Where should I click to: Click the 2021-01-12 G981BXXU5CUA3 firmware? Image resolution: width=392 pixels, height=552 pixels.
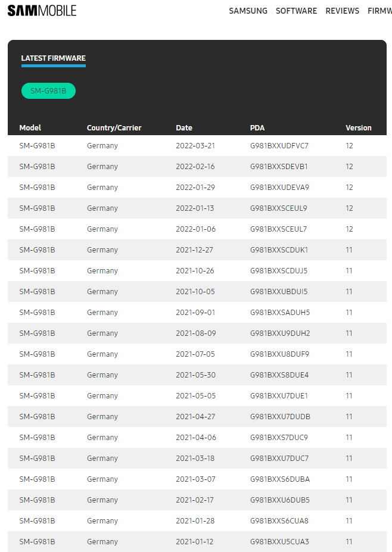click(x=197, y=541)
